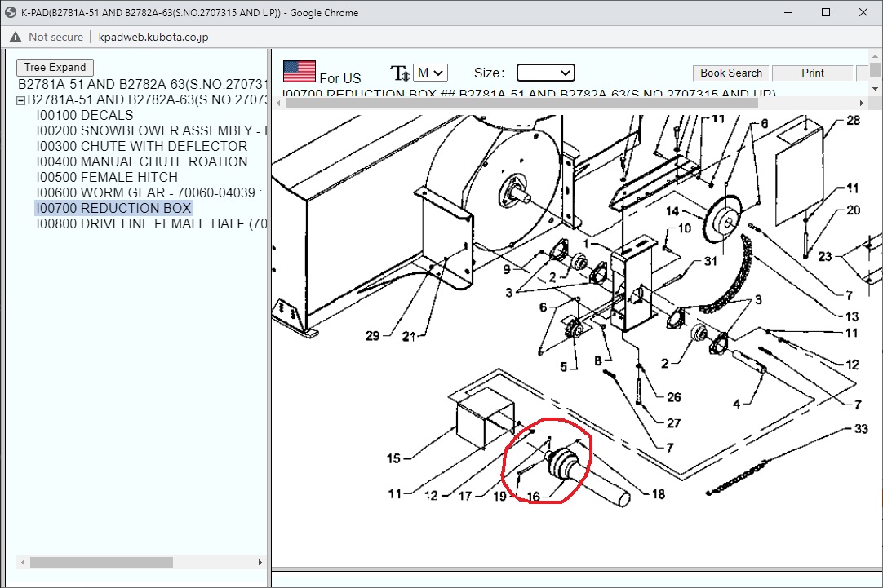Click the US flag icon
The width and height of the screenshot is (883, 588).
(300, 72)
